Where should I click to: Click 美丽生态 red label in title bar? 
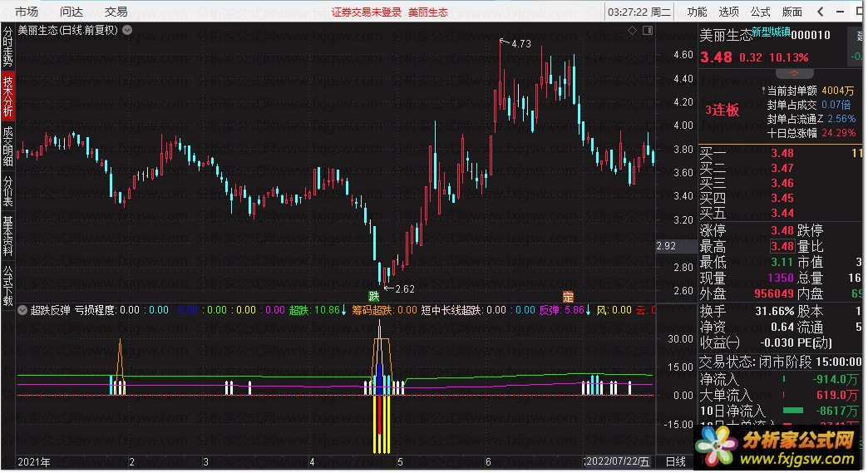[x=428, y=12]
